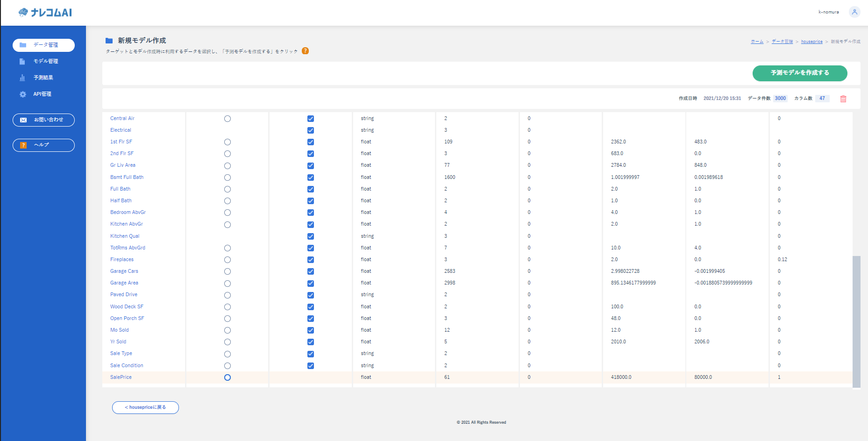The image size is (868, 441).
Task: Click the SalePrice min value 80000.0
Action: click(703, 377)
